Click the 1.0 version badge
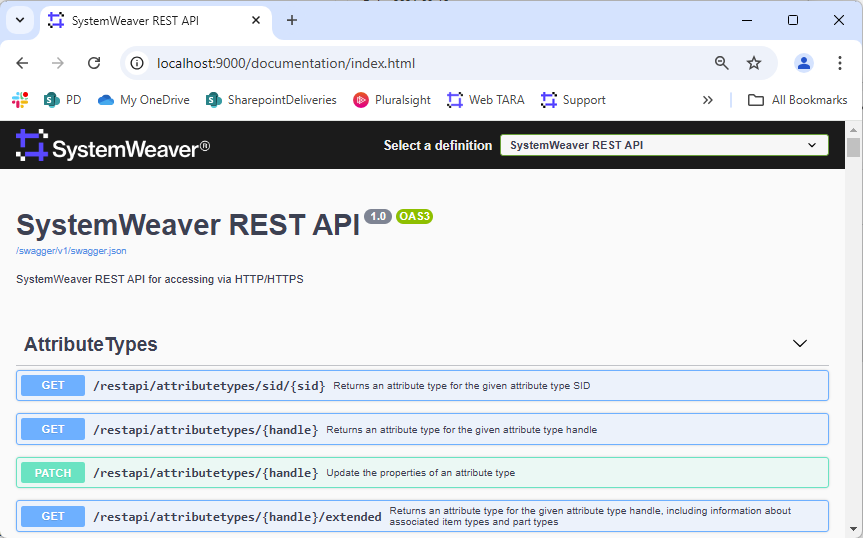863x538 pixels. pos(378,216)
